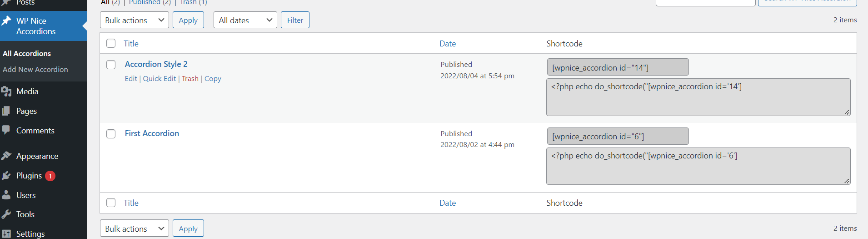Click the WP Nice Accordions pin icon
868x239 pixels.
[6, 21]
